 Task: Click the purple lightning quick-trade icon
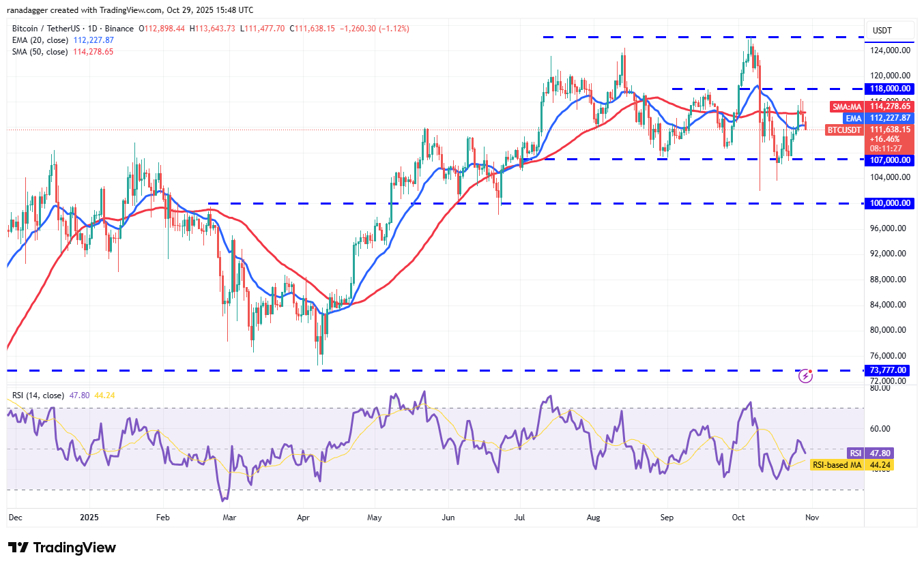pos(805,375)
